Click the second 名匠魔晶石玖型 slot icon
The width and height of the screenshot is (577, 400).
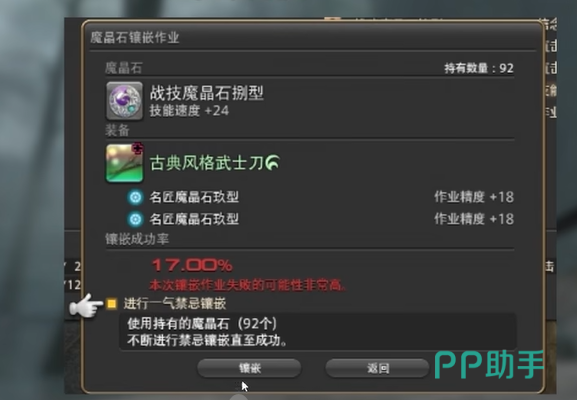[135, 219]
